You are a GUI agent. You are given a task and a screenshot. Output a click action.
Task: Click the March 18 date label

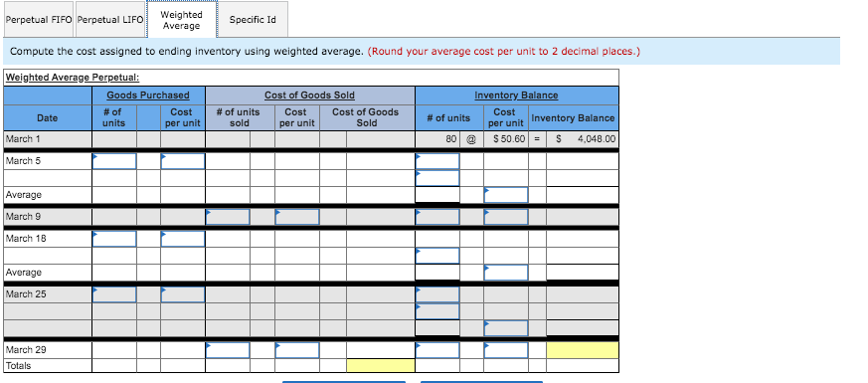(x=26, y=239)
